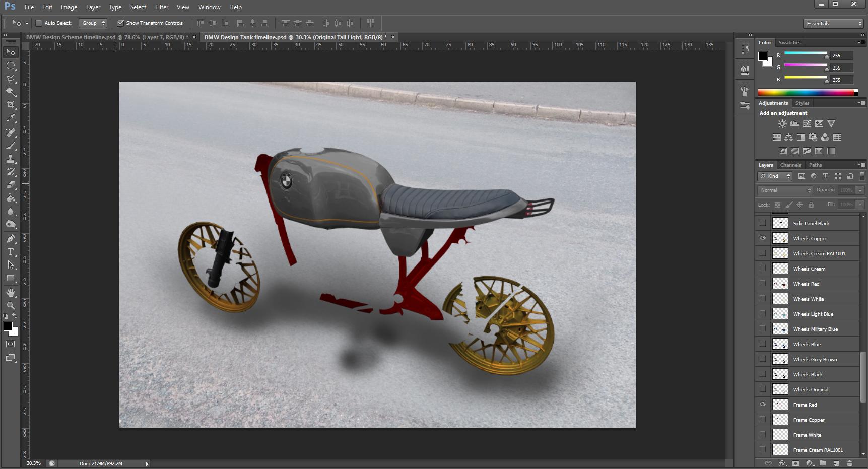This screenshot has width=868, height=469.
Task: Add a Vibrance adjustment layer
Action: (831, 123)
